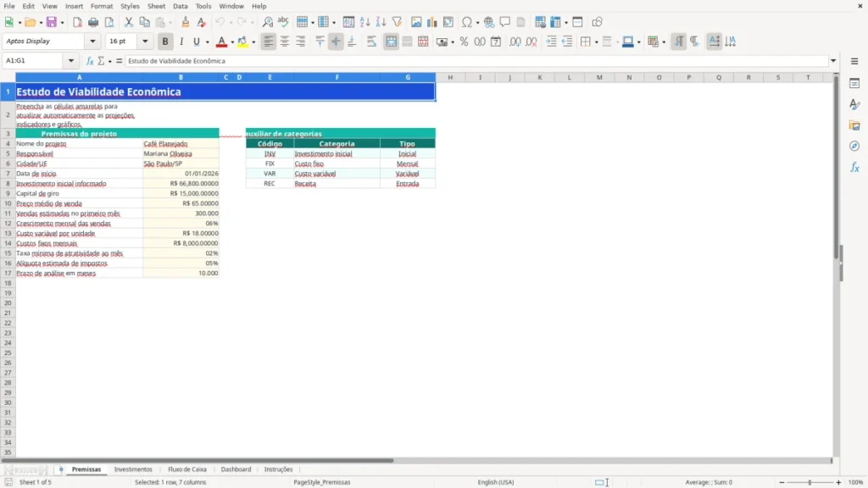
Task: Toggle Underline formatting
Action: pos(196,42)
